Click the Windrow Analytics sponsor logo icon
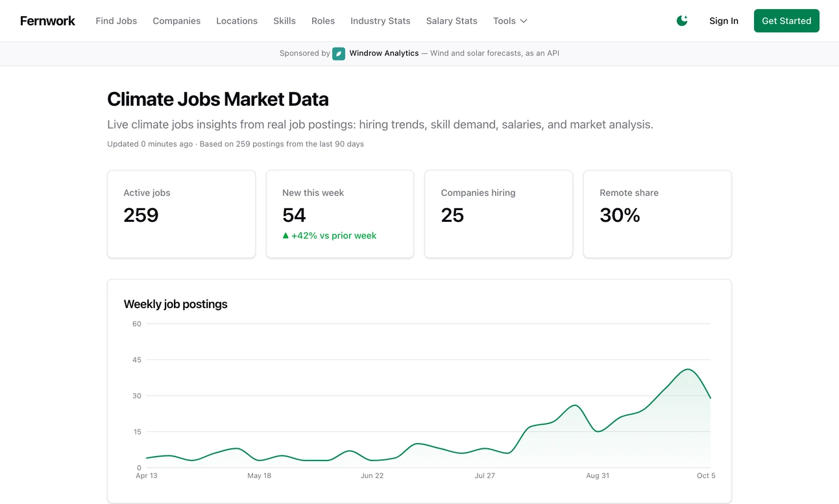This screenshot has width=839, height=504. (x=339, y=53)
